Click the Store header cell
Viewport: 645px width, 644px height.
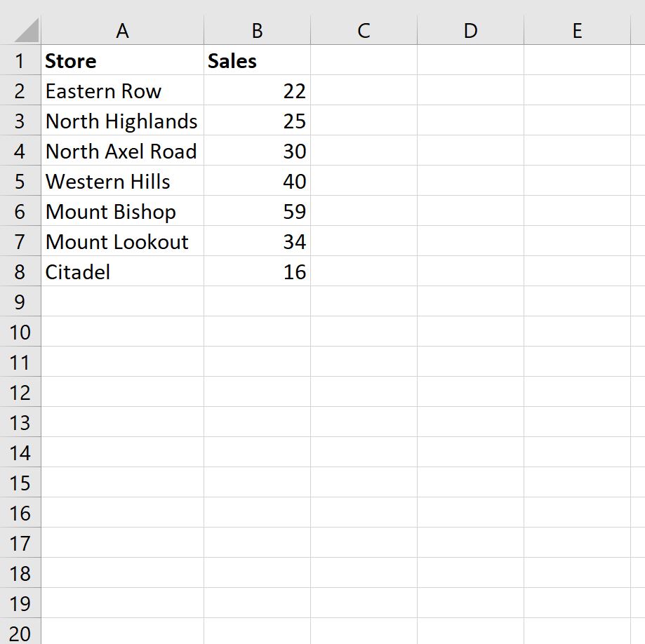122,61
